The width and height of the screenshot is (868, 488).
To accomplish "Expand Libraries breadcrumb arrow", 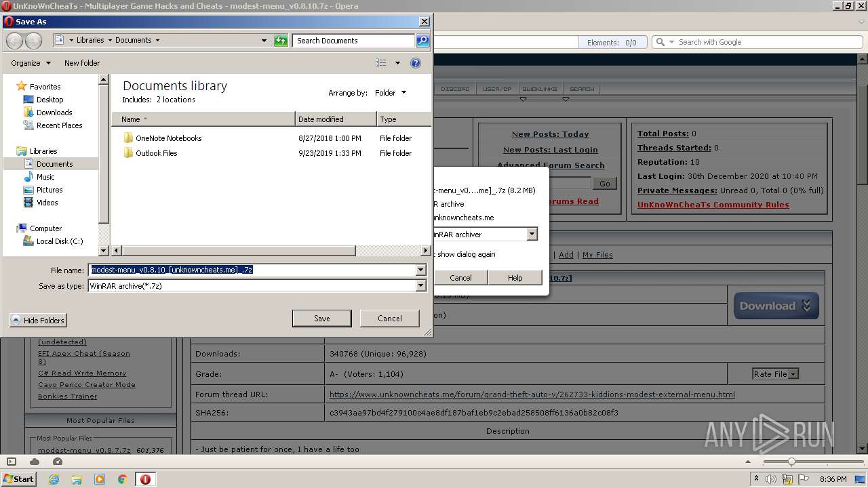I will tap(109, 41).
